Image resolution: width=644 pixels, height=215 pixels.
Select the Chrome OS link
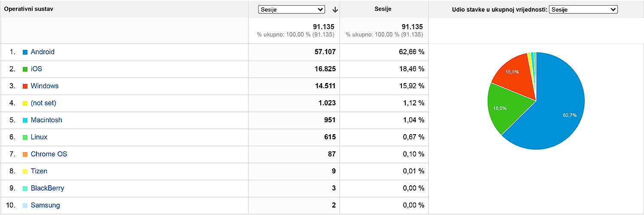coord(49,154)
